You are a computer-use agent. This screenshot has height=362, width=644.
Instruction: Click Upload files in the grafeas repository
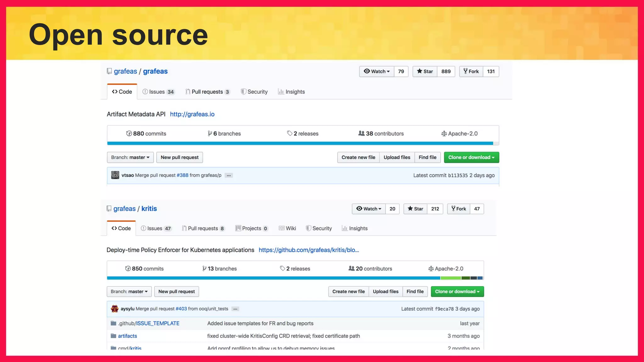tap(397, 157)
